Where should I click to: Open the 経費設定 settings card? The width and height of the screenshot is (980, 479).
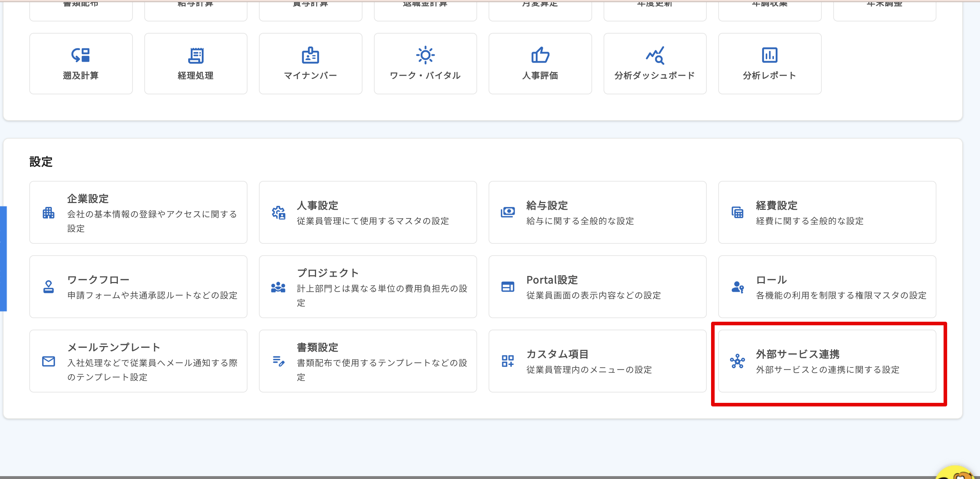(x=827, y=212)
